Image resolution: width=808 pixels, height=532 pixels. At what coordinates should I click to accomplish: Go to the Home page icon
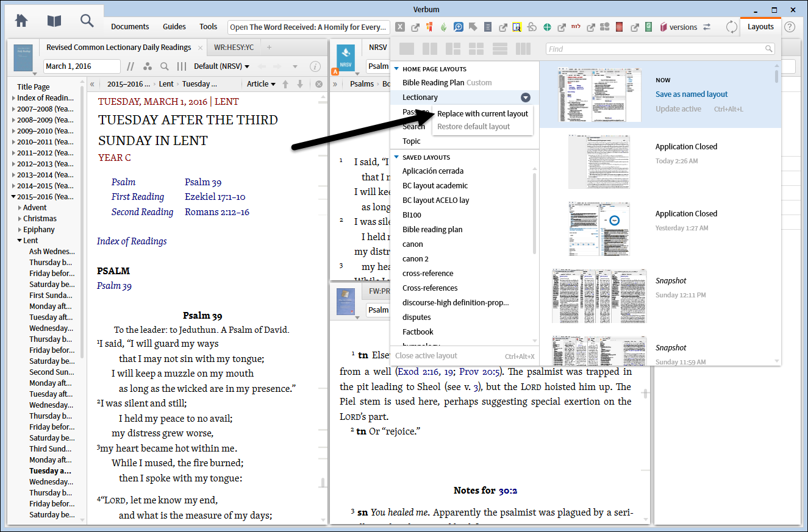[21, 21]
